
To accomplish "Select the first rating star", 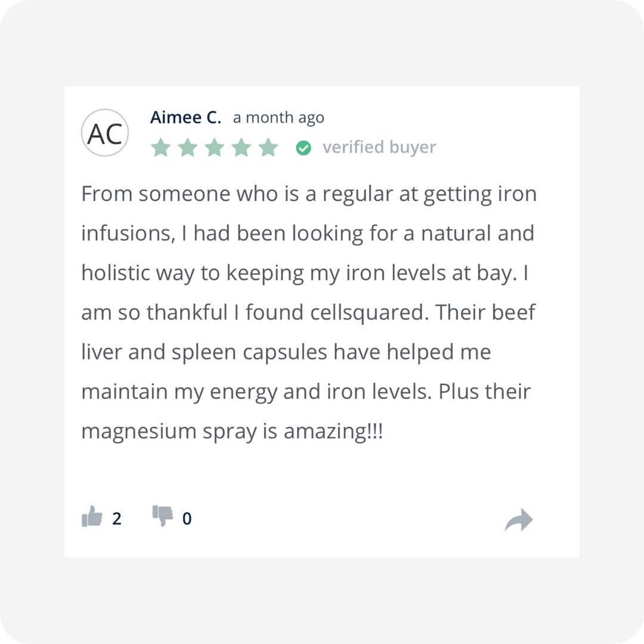I will pos(161,147).
